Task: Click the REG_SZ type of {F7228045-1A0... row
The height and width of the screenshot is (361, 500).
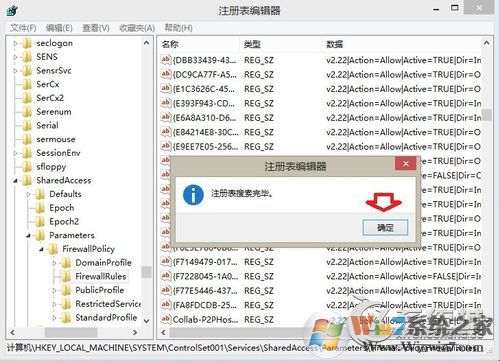Action: click(259, 276)
